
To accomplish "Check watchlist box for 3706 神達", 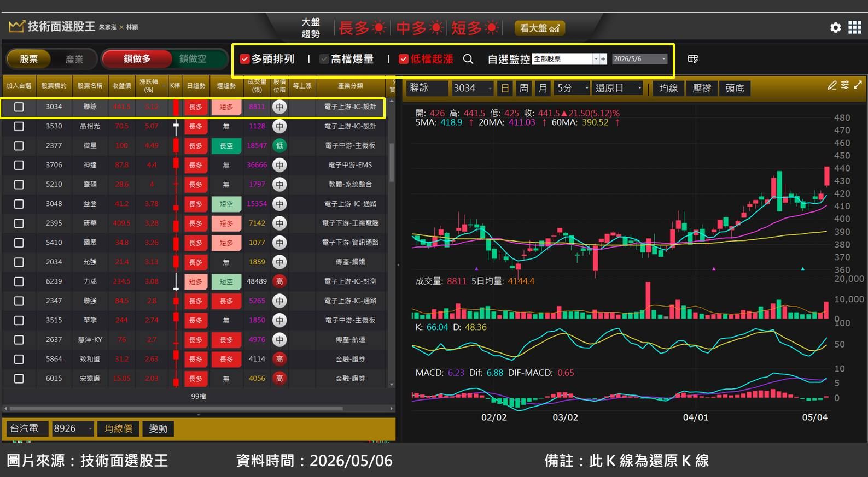I will (19, 165).
